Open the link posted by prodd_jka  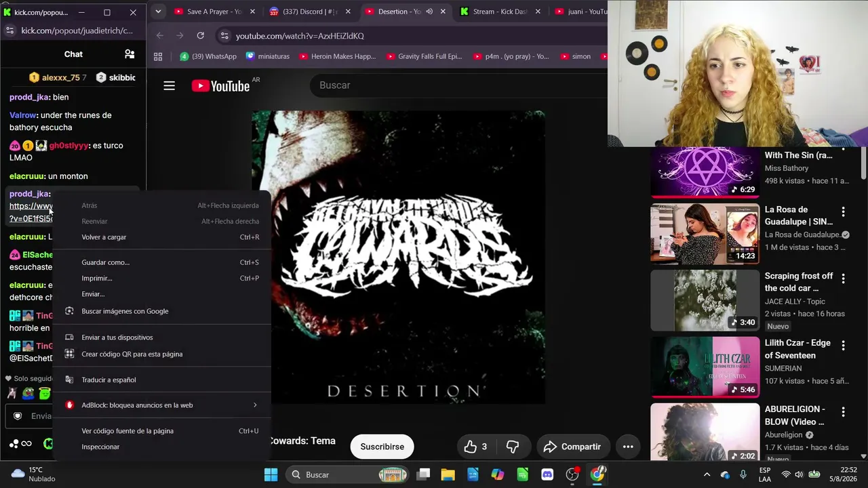31,212
